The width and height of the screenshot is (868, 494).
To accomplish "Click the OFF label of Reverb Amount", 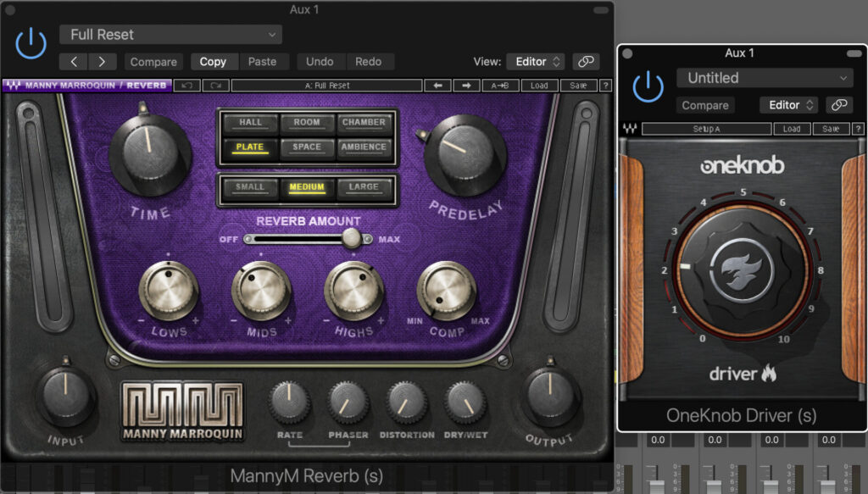I will pyautogui.click(x=229, y=239).
